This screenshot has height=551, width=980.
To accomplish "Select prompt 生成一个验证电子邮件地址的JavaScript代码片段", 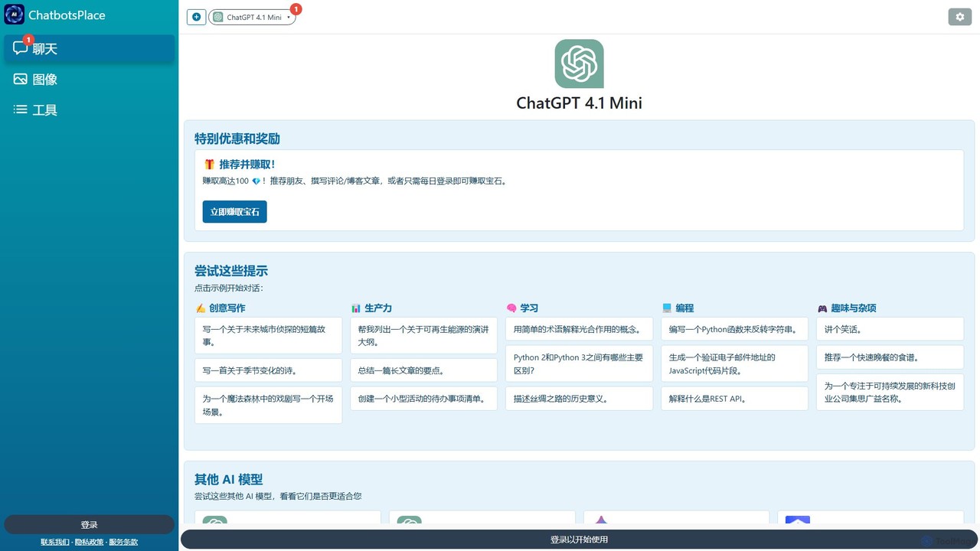I will [734, 364].
